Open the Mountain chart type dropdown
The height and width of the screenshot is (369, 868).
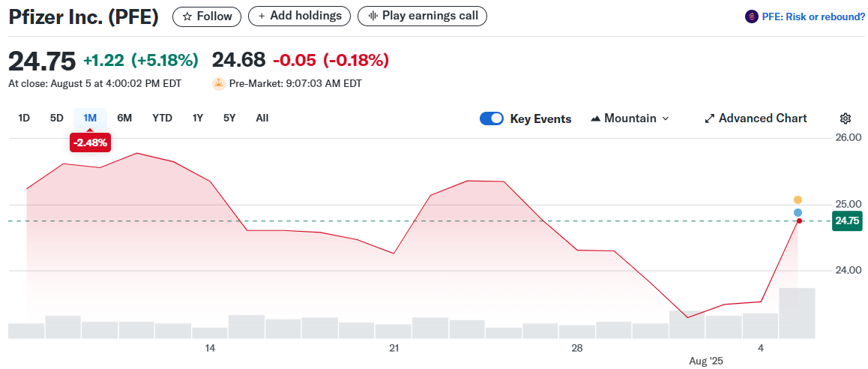[630, 118]
